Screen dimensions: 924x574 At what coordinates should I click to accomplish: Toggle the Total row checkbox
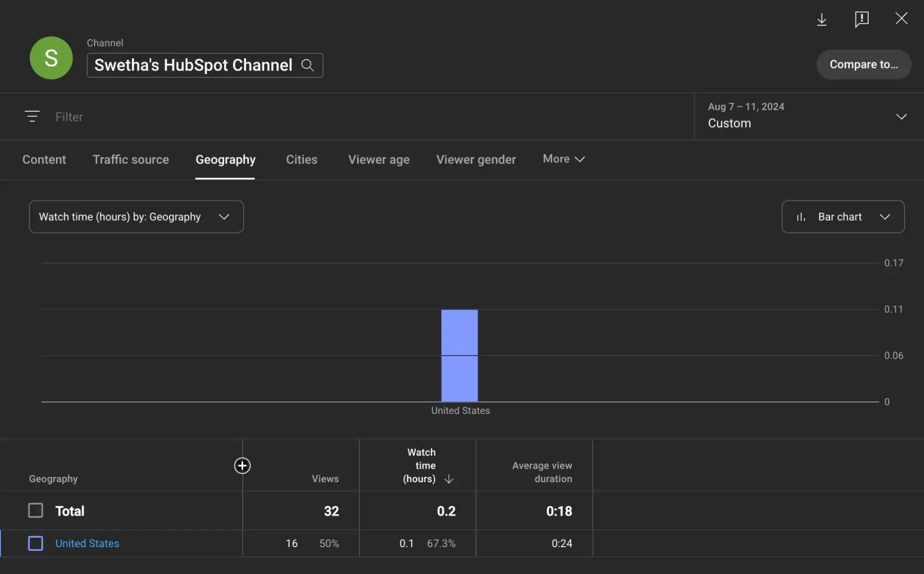(x=35, y=510)
